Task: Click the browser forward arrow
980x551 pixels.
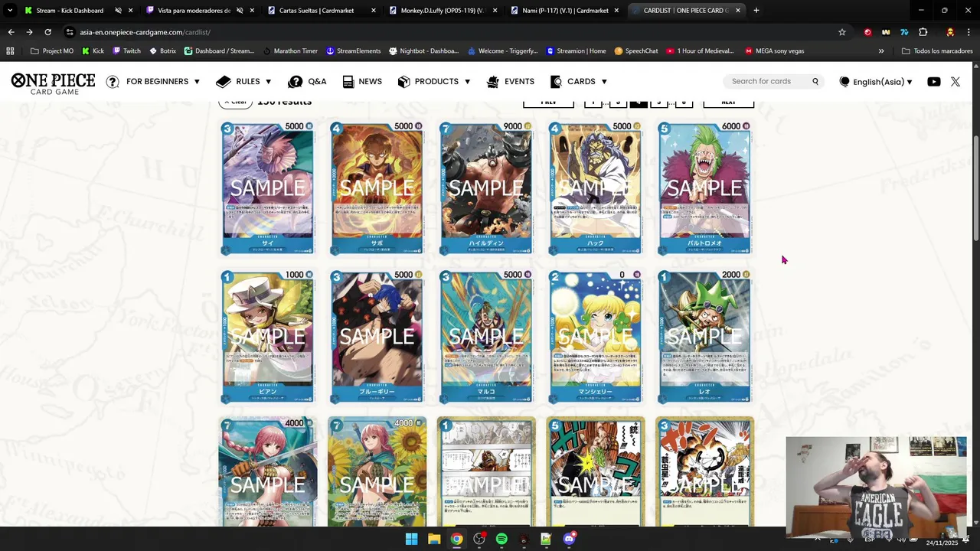Action: point(29,32)
